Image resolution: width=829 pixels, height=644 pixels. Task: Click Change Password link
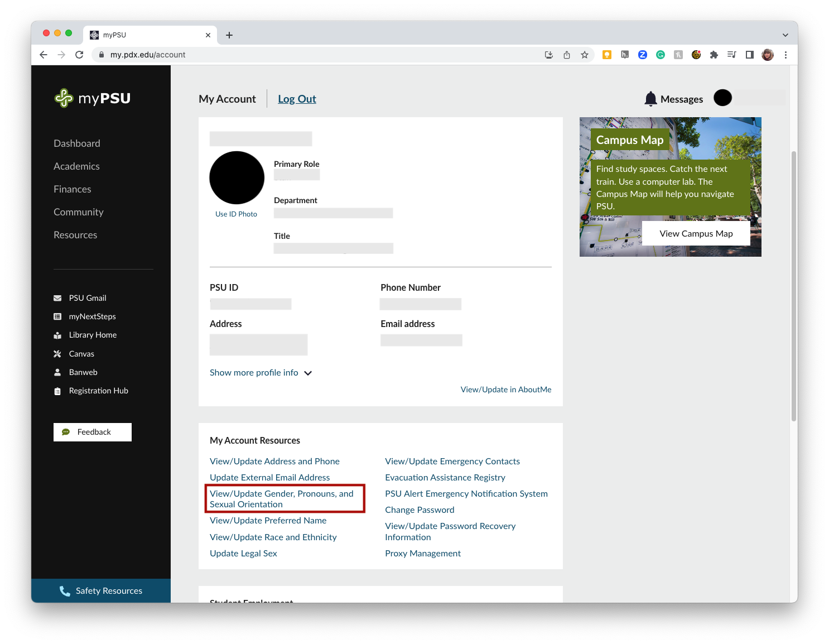coord(420,510)
